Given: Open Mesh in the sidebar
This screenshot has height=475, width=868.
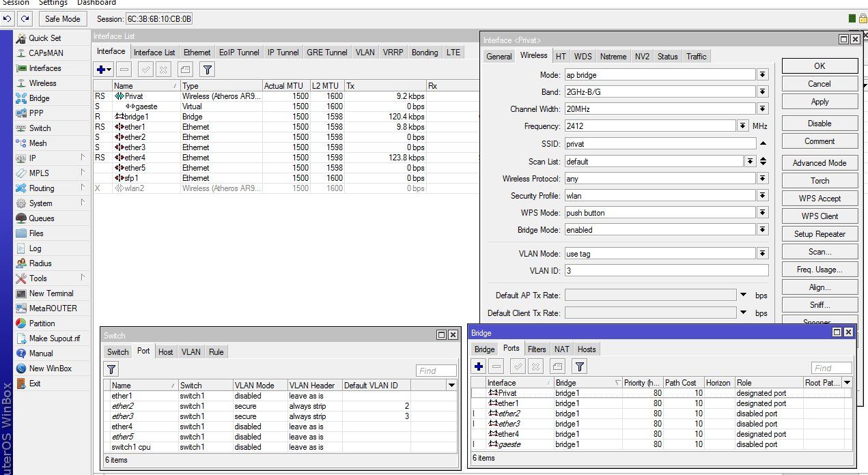Looking at the screenshot, I should [x=38, y=143].
